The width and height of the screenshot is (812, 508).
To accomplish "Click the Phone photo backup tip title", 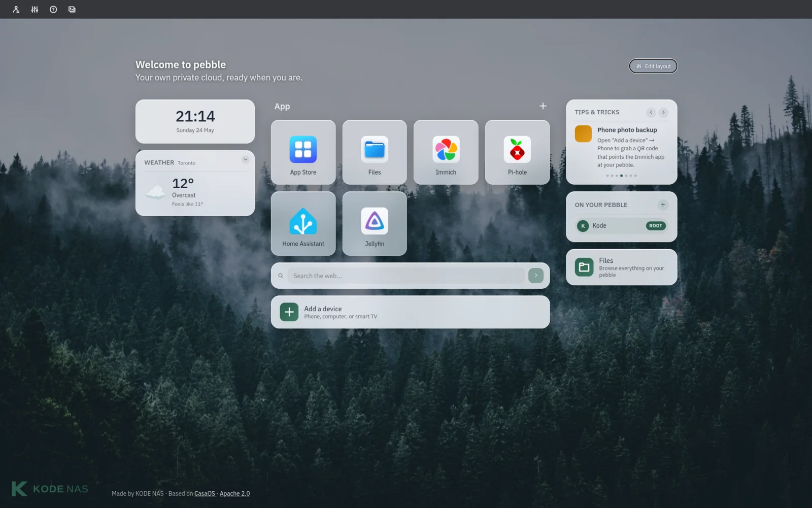I will (x=627, y=130).
